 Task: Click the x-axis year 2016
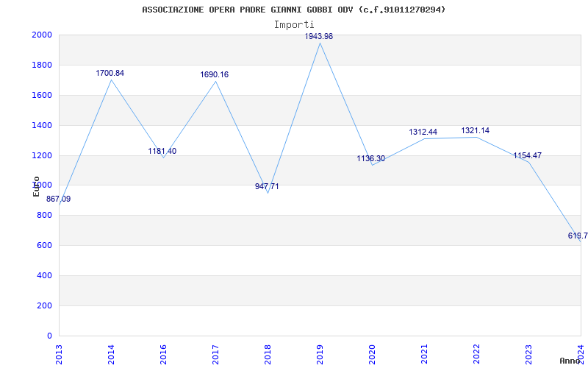[163, 354]
